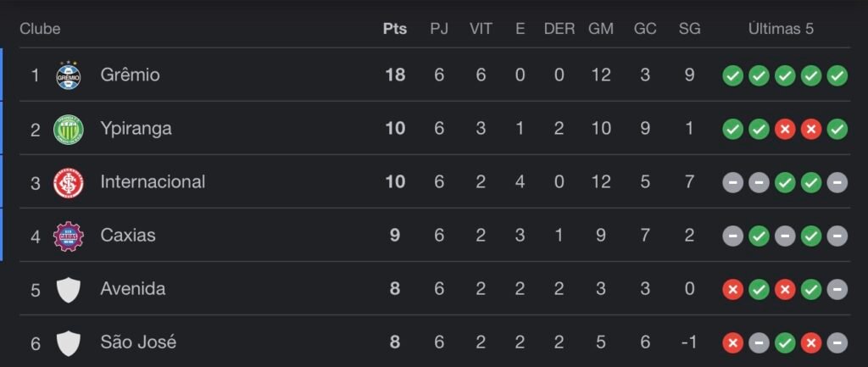Select the Caxias team name

coord(128,236)
